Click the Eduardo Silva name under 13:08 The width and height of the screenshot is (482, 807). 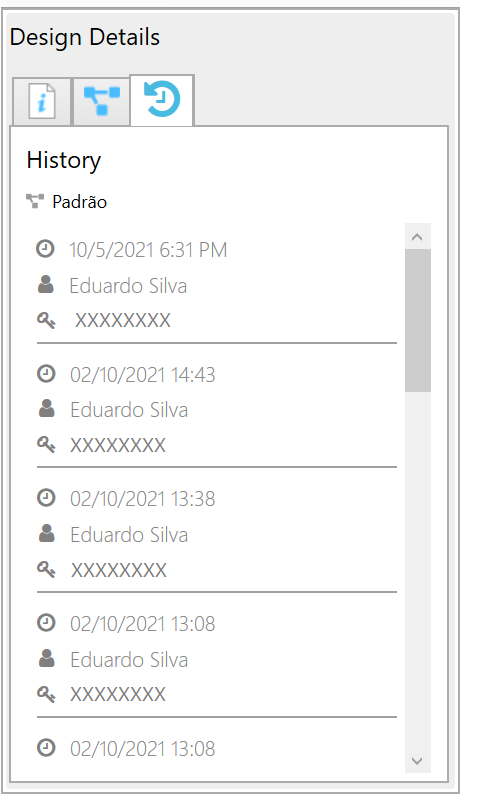point(129,659)
